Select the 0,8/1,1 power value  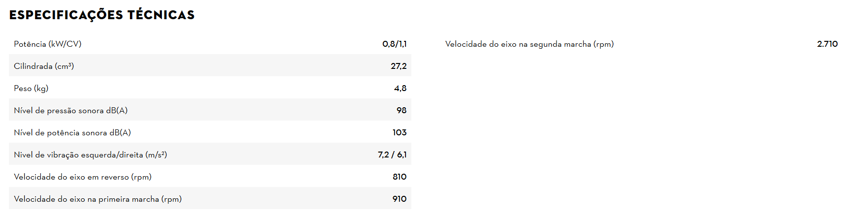pos(394,44)
